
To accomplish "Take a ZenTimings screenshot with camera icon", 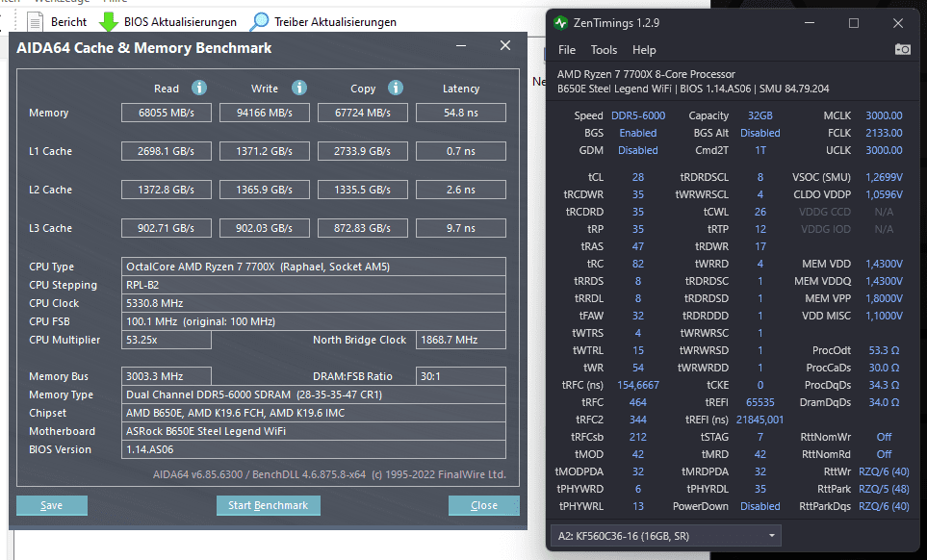I will [x=902, y=50].
